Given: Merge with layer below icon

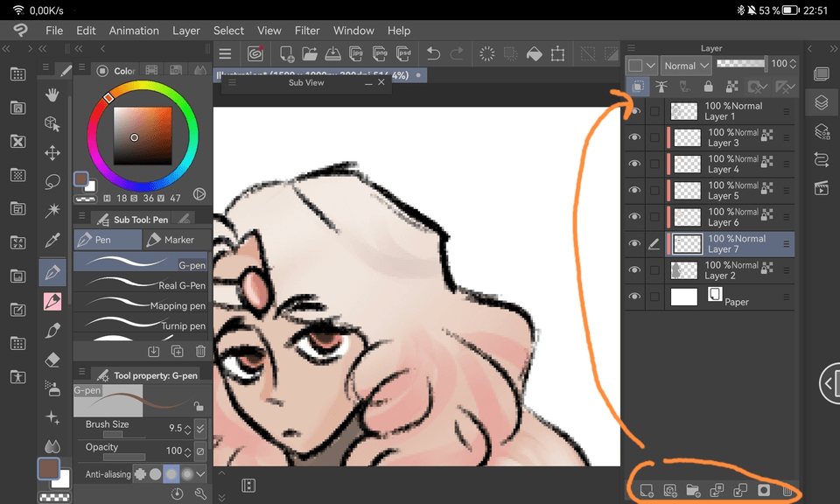Looking at the screenshot, I should [740, 490].
